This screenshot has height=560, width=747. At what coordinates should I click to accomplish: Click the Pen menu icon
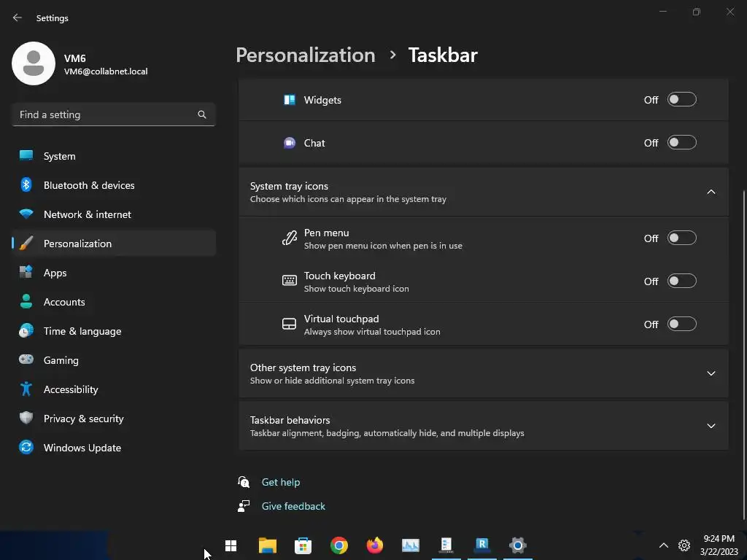tap(289, 238)
